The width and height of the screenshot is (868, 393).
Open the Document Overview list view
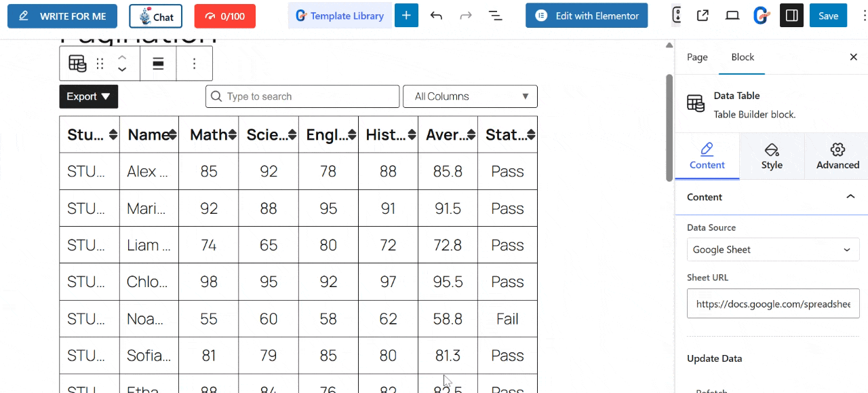click(x=496, y=15)
